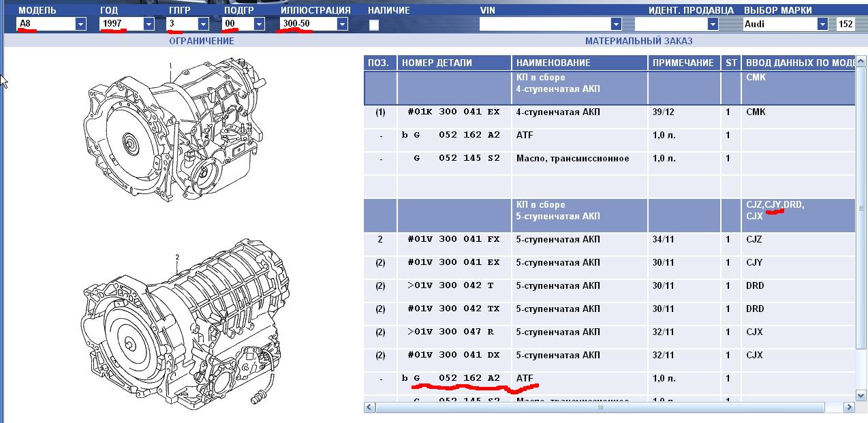Select part row 01V 300 041 FX
868x423 pixels.
453,240
